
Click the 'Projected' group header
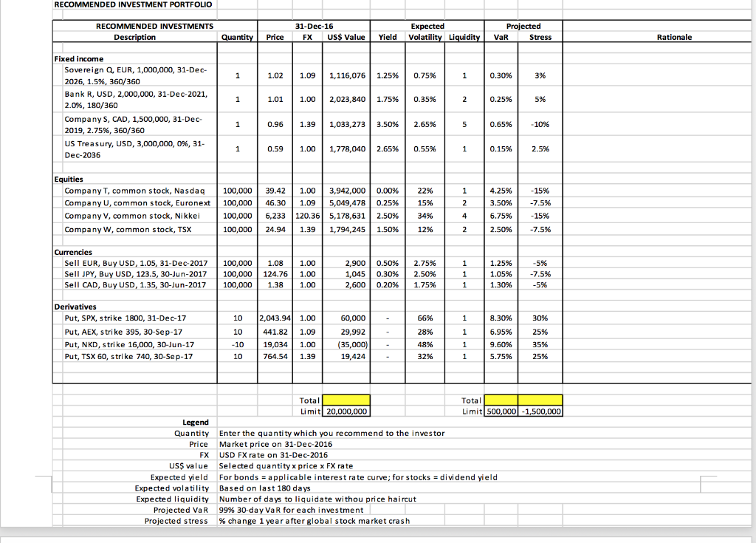[x=523, y=26]
